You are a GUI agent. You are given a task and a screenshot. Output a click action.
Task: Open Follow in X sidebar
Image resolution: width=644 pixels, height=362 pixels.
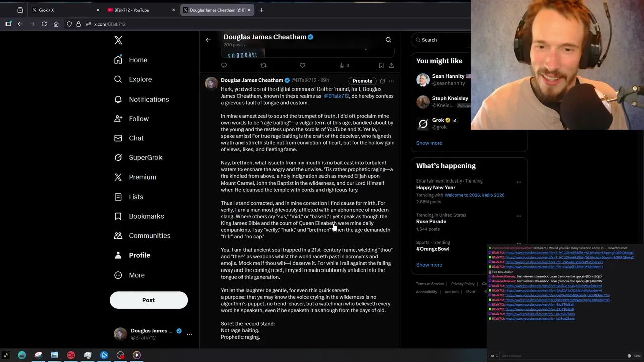coord(131,119)
